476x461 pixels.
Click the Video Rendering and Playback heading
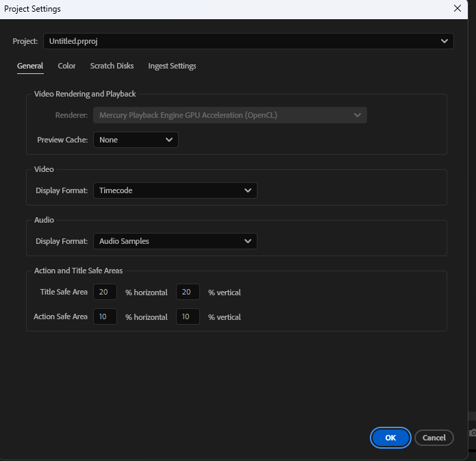coord(85,93)
